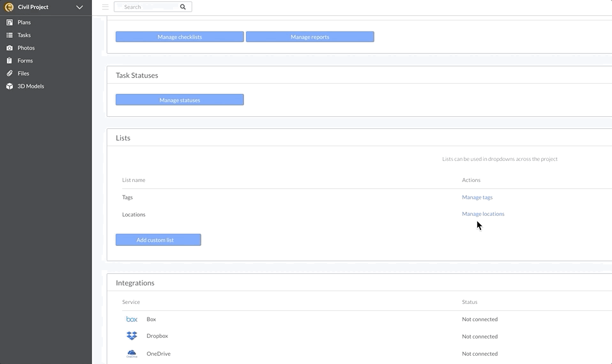Open Photos via camera icon
The image size is (612, 364).
point(10,48)
